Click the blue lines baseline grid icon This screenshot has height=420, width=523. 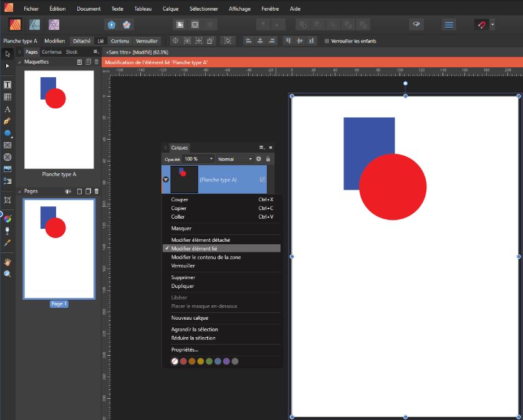coord(449,25)
